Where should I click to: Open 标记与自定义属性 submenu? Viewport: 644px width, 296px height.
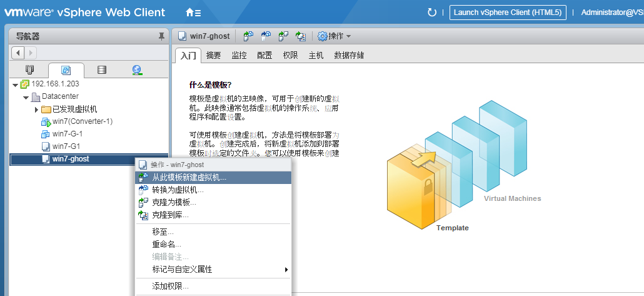(213, 270)
